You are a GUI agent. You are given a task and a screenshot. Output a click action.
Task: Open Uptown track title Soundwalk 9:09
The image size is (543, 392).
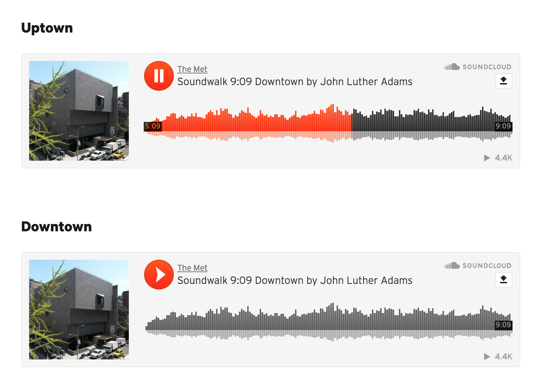click(x=295, y=82)
